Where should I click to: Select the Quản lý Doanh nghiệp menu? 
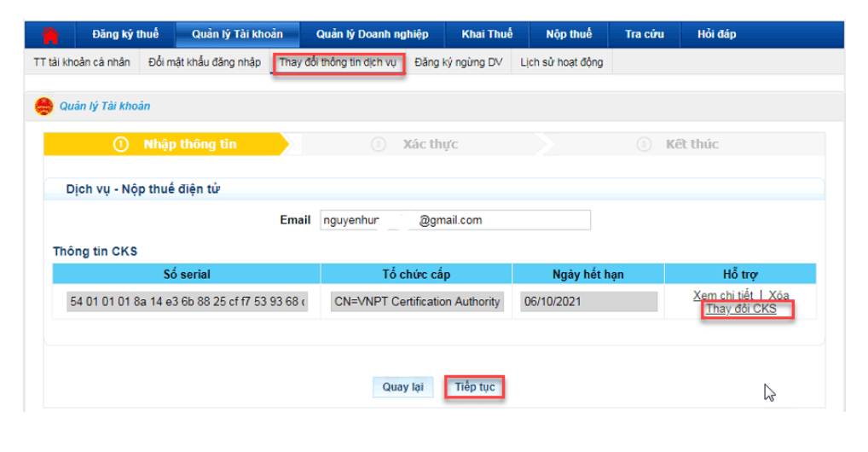click(x=372, y=34)
